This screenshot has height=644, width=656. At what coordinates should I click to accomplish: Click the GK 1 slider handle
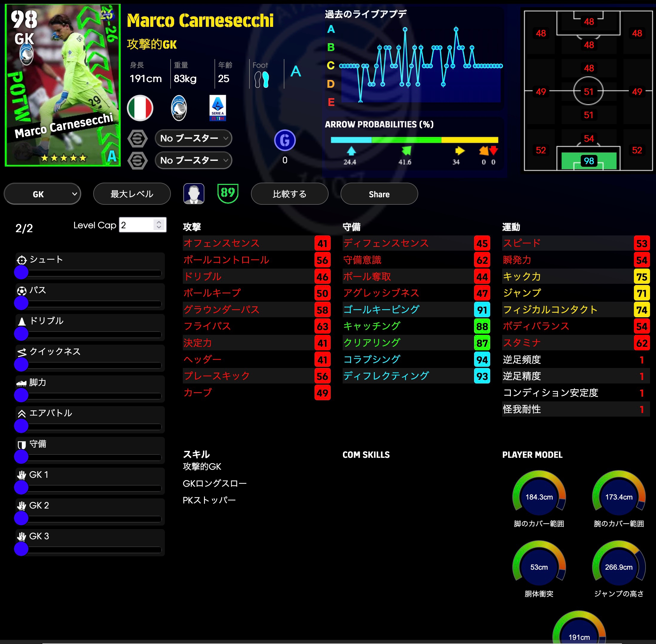(21, 487)
